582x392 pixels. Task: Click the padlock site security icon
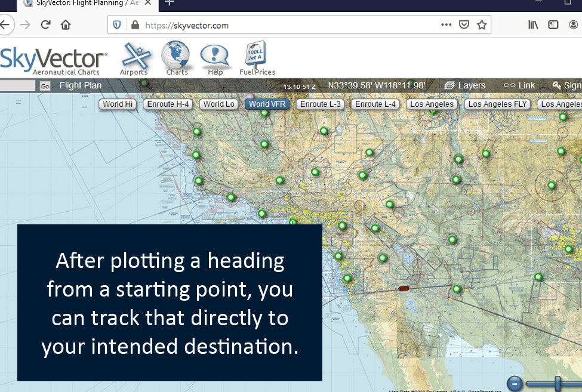coord(135,25)
